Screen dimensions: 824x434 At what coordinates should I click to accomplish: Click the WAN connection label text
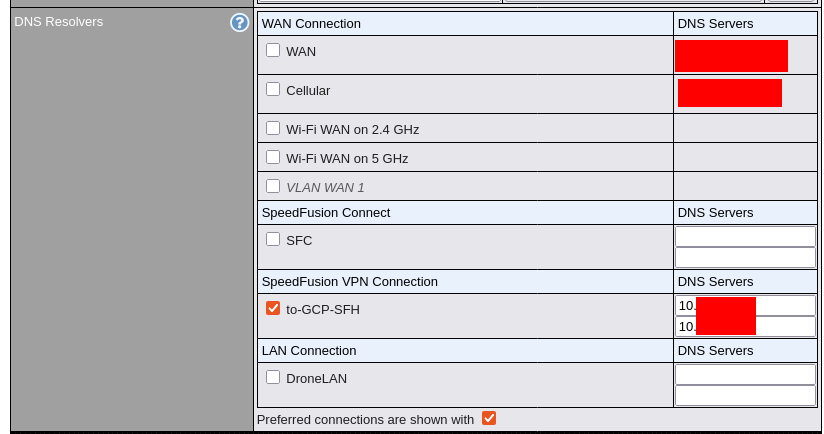point(301,51)
